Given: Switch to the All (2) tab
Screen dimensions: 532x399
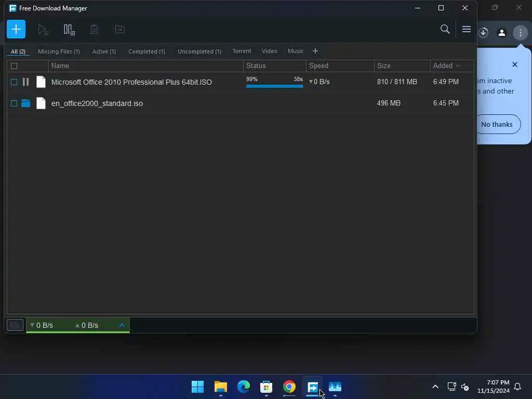Looking at the screenshot, I should 18,51.
